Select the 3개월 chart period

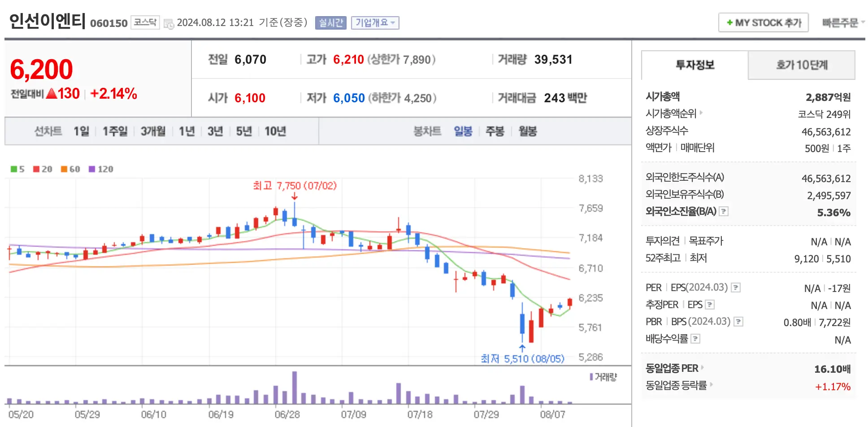(x=152, y=131)
